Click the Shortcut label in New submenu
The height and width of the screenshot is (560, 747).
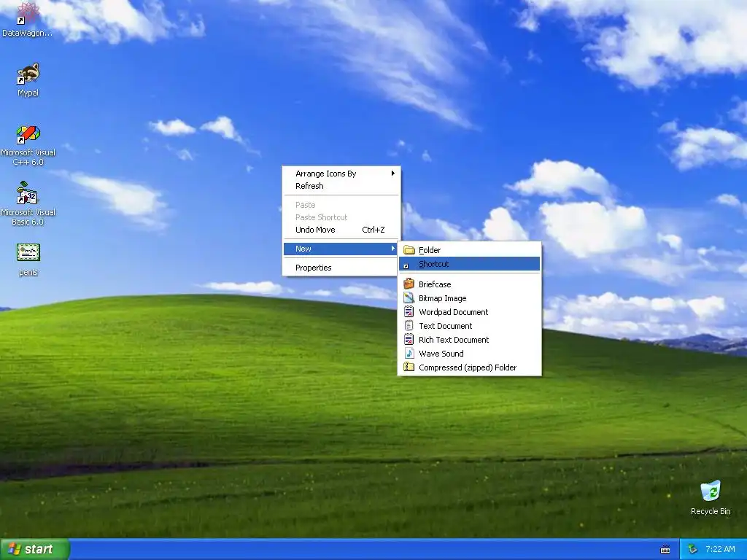click(434, 264)
